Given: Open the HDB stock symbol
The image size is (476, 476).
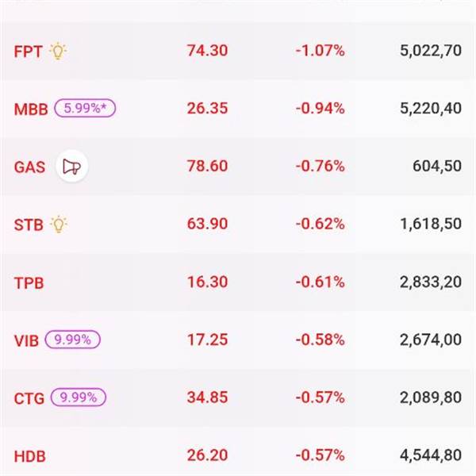Looking at the screenshot, I should 29,456.
